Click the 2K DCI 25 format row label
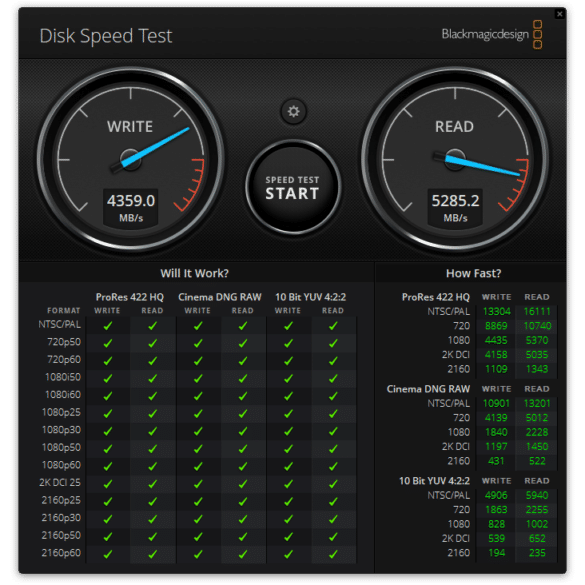Screen dimensions: 585x585 tap(60, 482)
